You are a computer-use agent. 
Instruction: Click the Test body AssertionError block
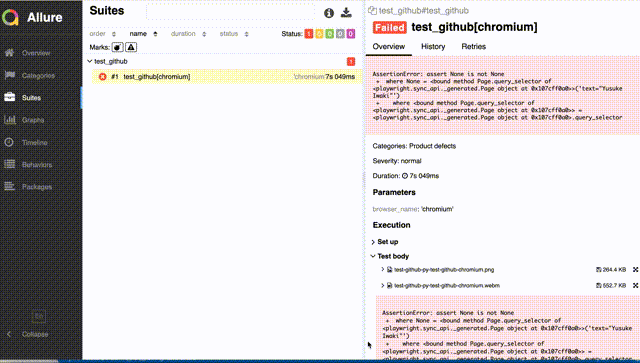(x=507, y=327)
